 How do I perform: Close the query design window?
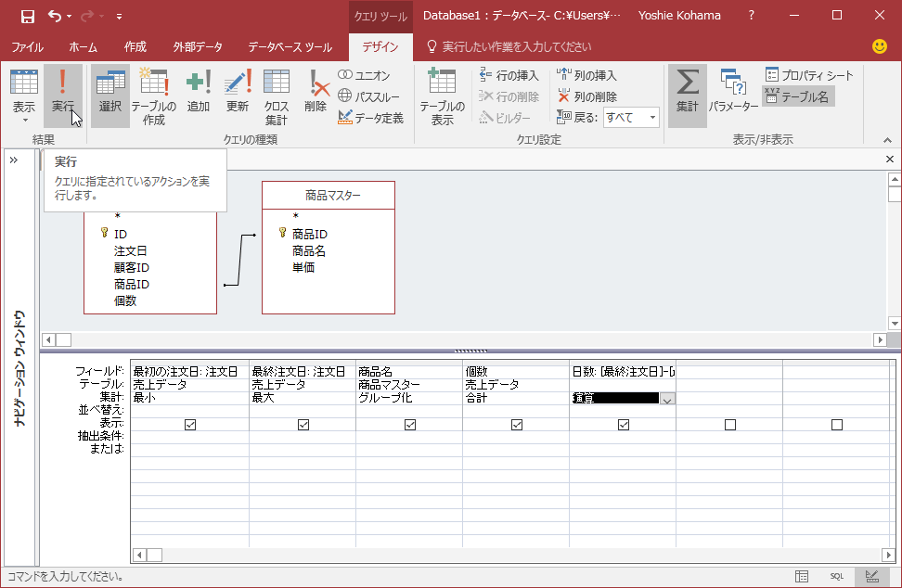point(890,160)
